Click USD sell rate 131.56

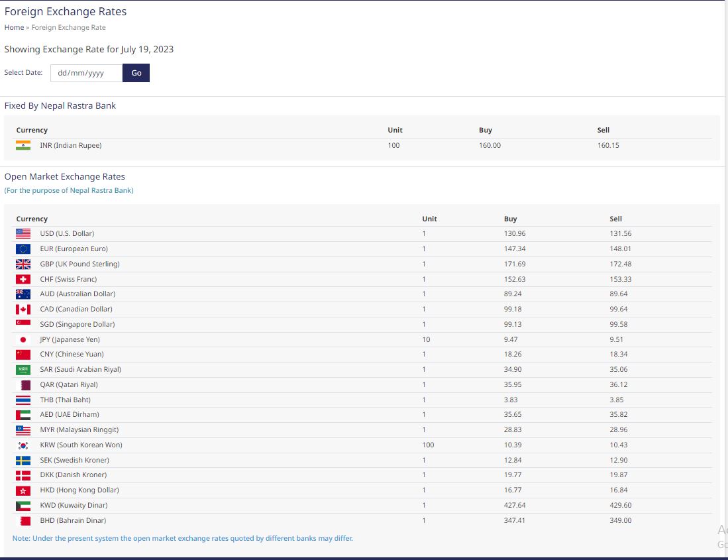pyautogui.click(x=621, y=233)
